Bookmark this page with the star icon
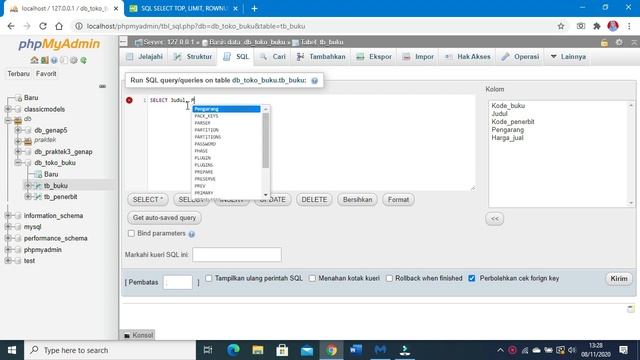 pyautogui.click(x=561, y=26)
